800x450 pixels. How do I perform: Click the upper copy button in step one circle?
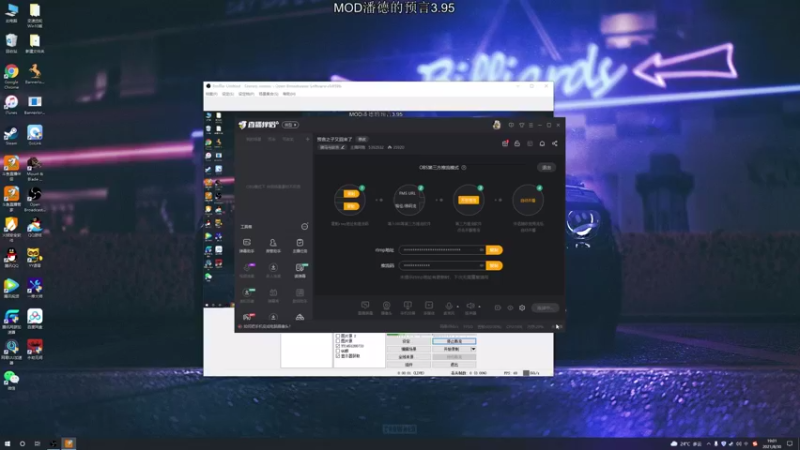click(x=351, y=194)
